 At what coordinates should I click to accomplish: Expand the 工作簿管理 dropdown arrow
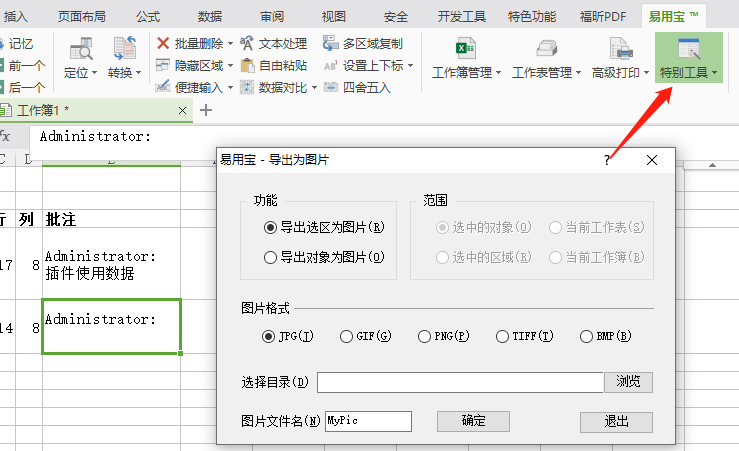(499, 73)
